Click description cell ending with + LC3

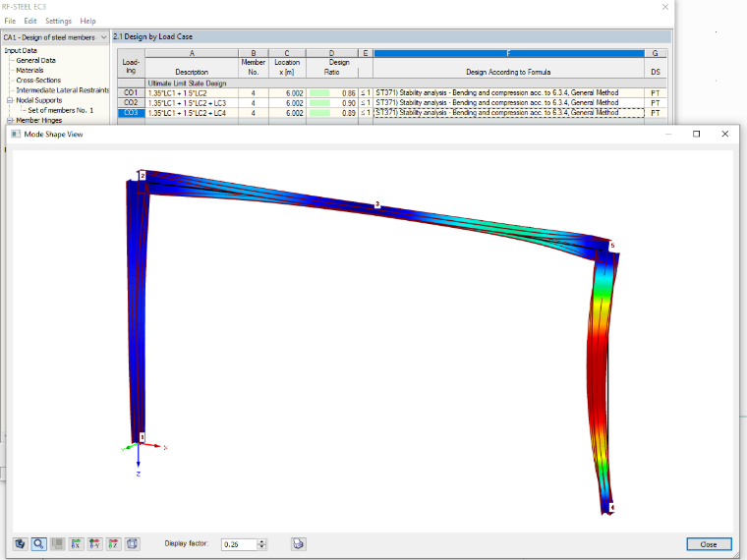192,103
